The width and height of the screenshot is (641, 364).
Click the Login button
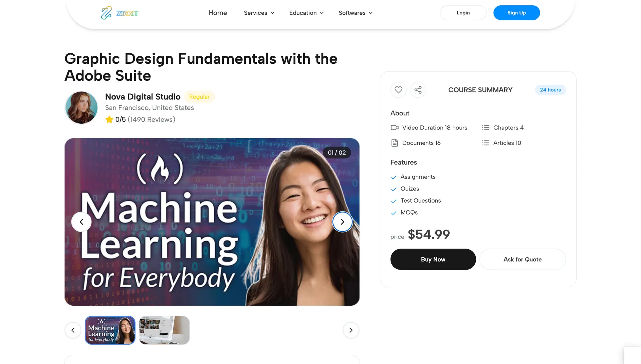463,13
